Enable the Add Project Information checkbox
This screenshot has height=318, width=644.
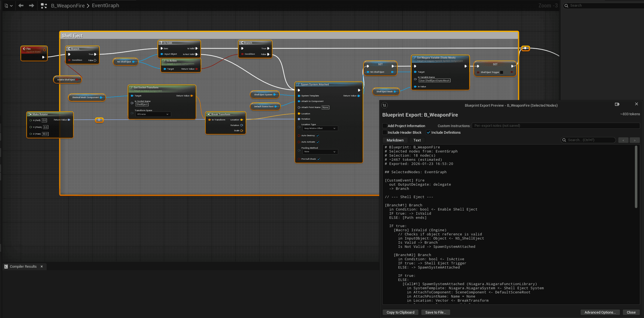point(385,126)
